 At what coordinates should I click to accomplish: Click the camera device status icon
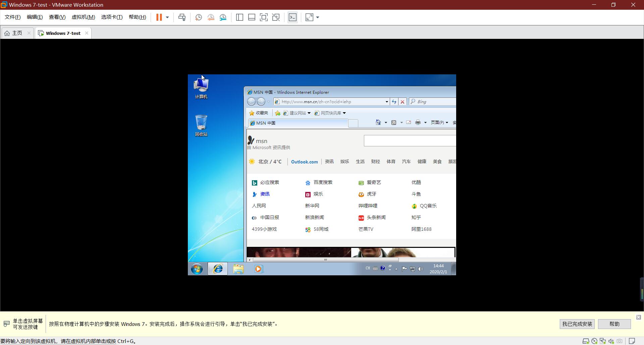(620, 341)
